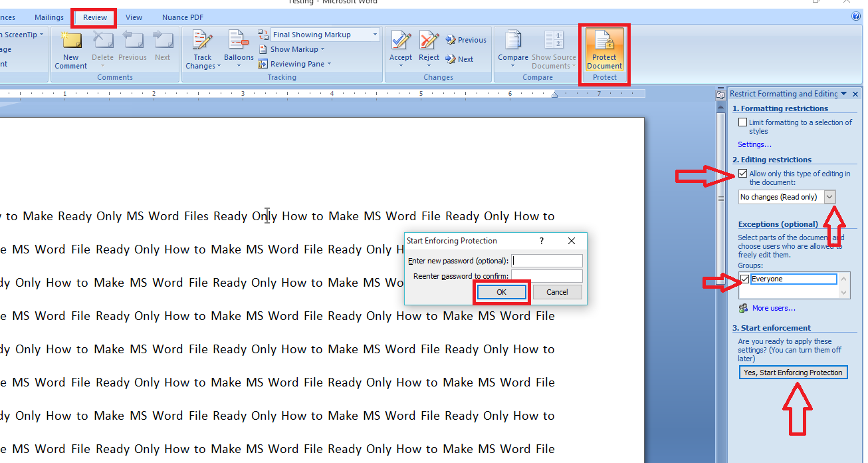Click Yes, Start Enforcing Protection
This screenshot has height=463, width=868.
(793, 372)
